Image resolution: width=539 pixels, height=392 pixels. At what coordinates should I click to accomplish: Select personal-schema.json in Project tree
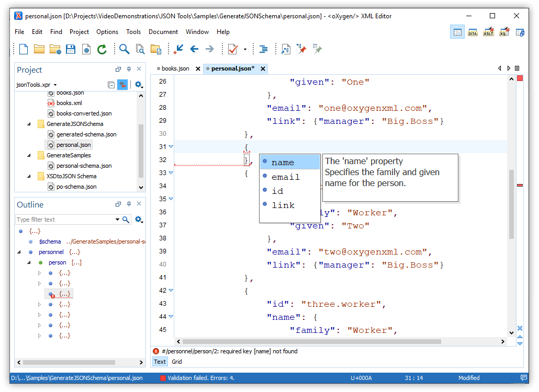pos(84,166)
